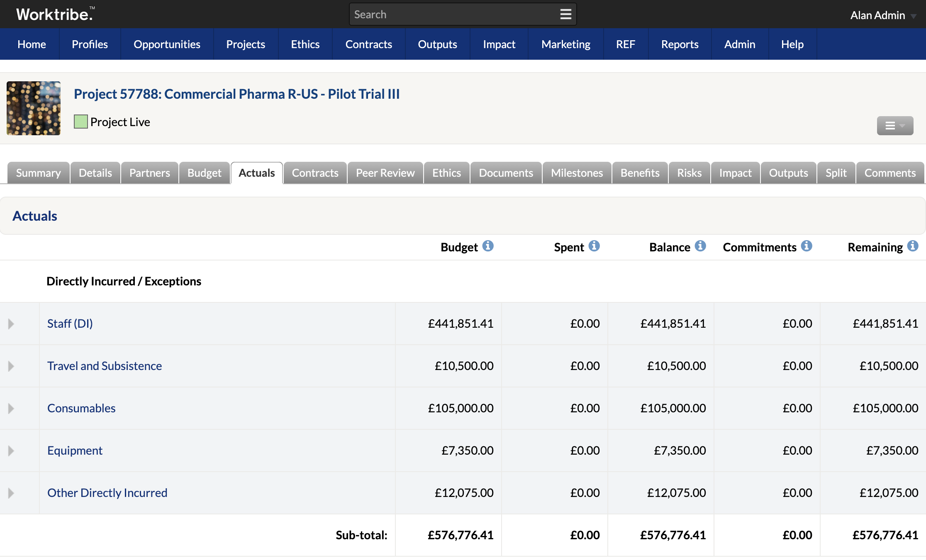Click the Budget column info icon

(x=488, y=246)
